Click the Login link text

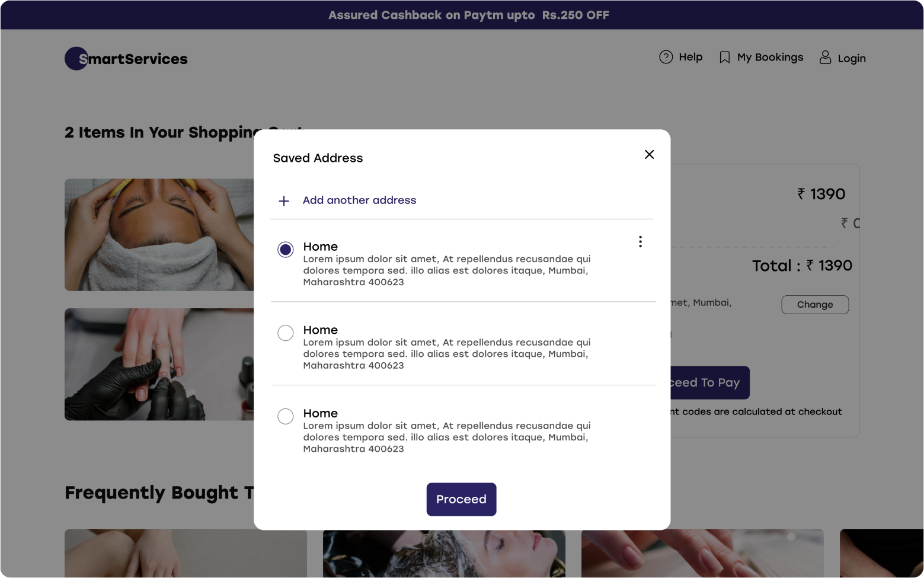click(x=851, y=58)
